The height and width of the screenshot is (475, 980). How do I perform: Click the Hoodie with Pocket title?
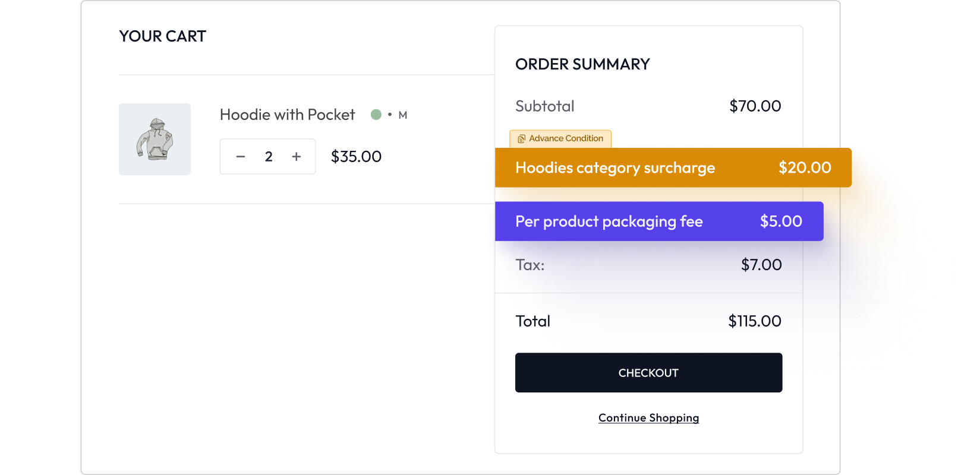click(x=287, y=115)
